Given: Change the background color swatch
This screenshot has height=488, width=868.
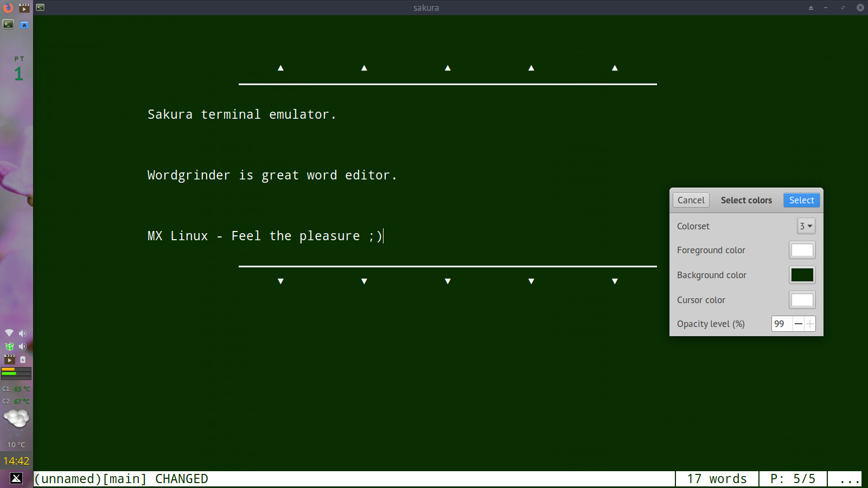Looking at the screenshot, I should pyautogui.click(x=802, y=275).
